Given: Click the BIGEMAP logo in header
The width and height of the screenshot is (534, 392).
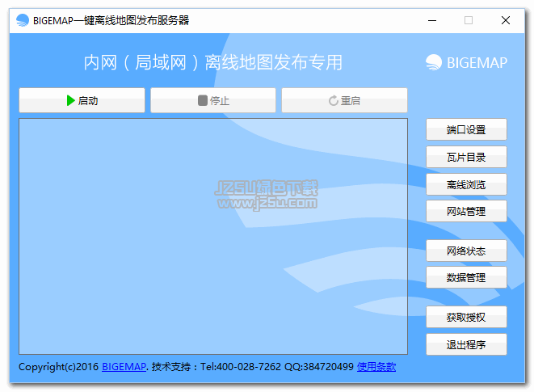Looking at the screenshot, I should point(466,63).
